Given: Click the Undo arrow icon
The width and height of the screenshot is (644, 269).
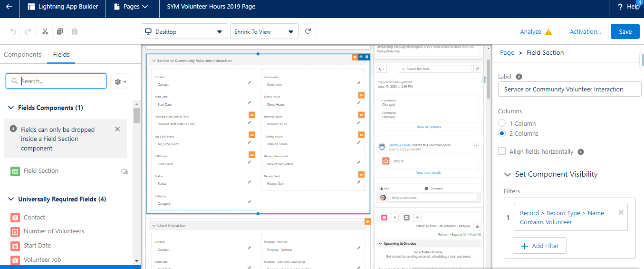Looking at the screenshot, I should (13, 31).
